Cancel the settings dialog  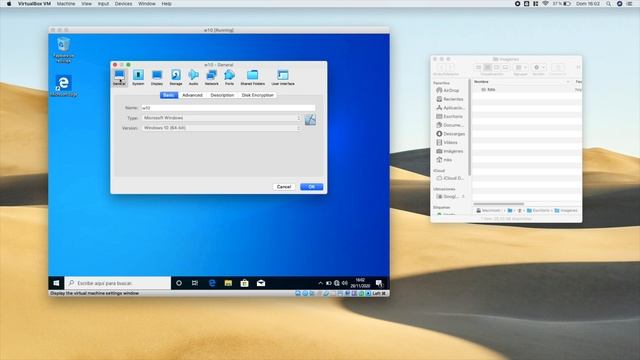point(284,187)
